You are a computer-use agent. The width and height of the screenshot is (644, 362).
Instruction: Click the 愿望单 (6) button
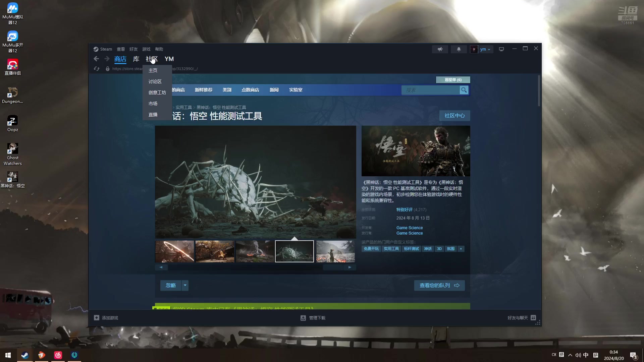pyautogui.click(x=453, y=80)
